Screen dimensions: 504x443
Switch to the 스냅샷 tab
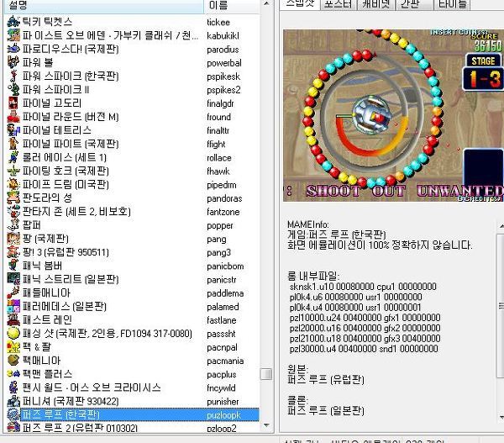pyautogui.click(x=299, y=4)
